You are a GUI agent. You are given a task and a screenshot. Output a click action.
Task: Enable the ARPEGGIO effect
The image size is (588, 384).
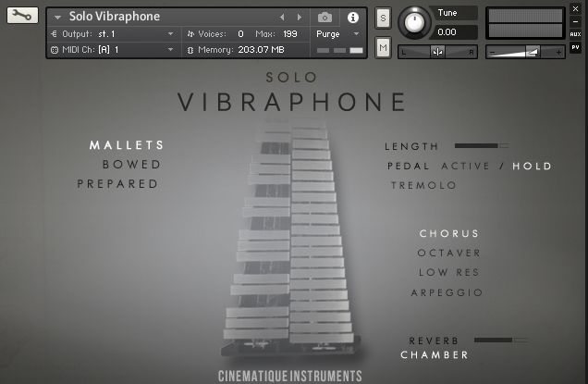(447, 292)
